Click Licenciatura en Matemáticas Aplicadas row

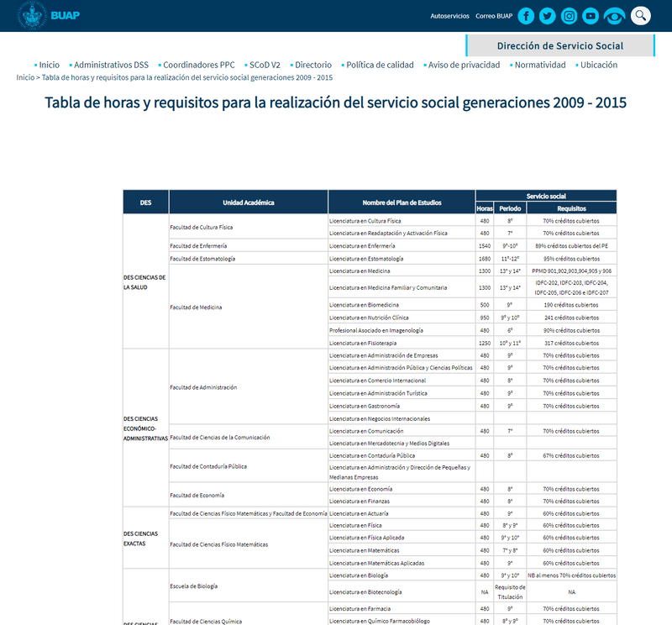tap(402, 563)
